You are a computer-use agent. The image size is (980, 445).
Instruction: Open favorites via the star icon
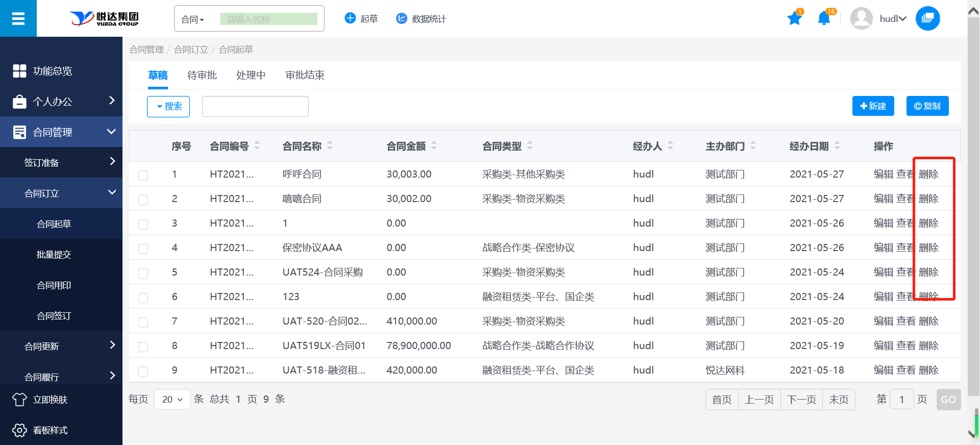tap(794, 19)
